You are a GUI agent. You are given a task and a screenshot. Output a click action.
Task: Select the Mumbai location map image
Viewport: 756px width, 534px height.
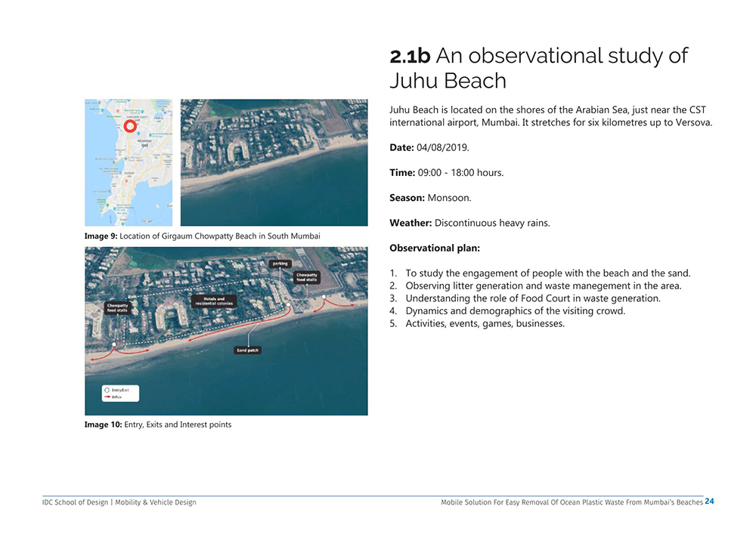[x=129, y=162]
